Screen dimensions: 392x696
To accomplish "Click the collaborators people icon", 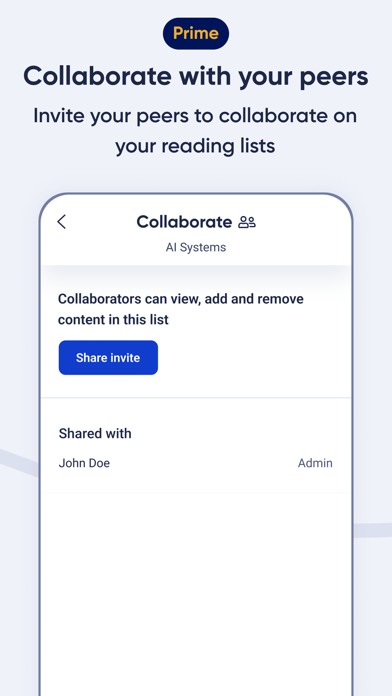I will [247, 222].
